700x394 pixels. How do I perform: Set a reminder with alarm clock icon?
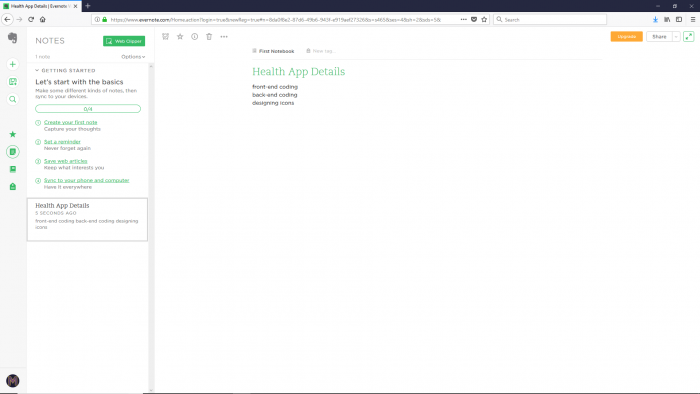point(166,37)
